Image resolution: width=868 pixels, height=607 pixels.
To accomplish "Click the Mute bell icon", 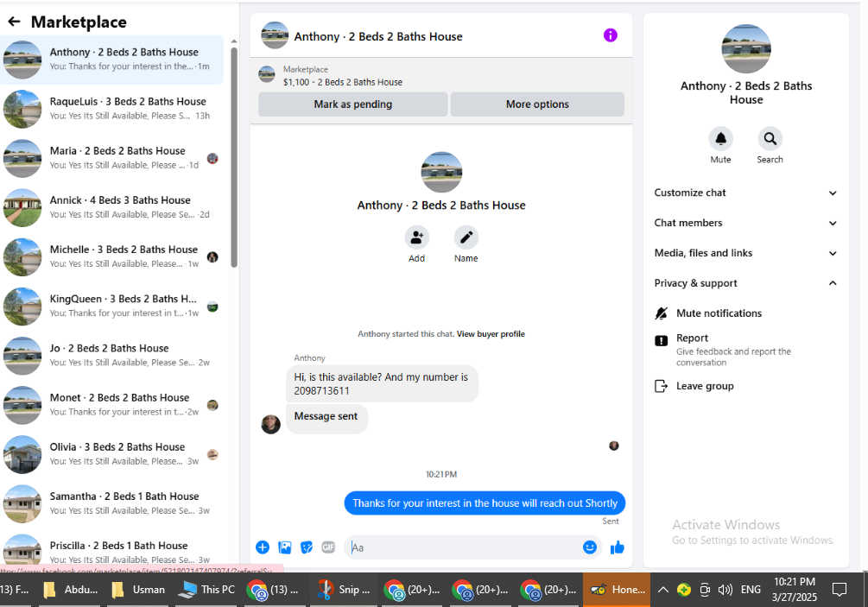I will [x=721, y=138].
